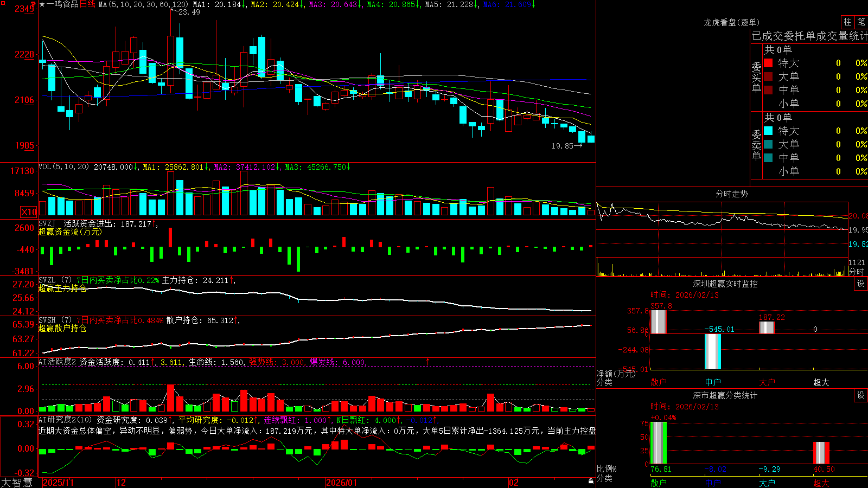Screen dimensions: 868x488
Task: Click the 02 month marker on date axis
Action: coord(514,483)
